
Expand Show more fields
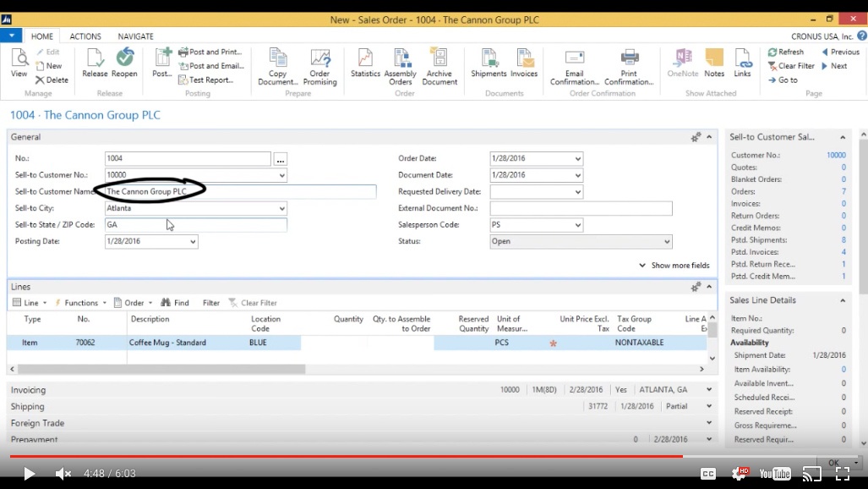(x=674, y=265)
